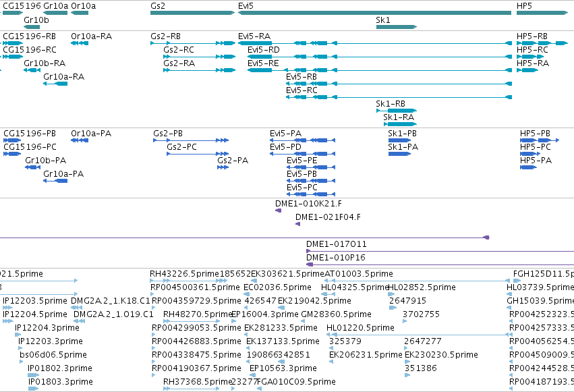Click the Evi5 gene label
574x392 pixels.
(246, 6)
